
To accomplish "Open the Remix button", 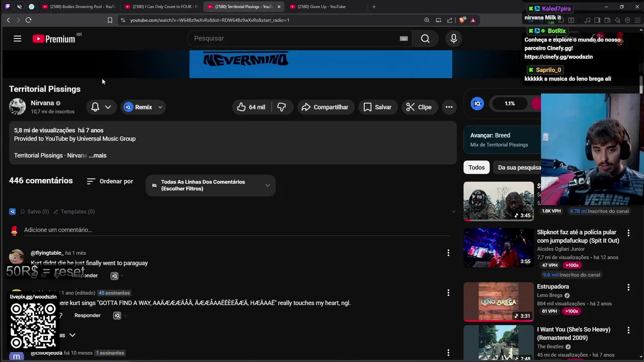I will coord(138,107).
